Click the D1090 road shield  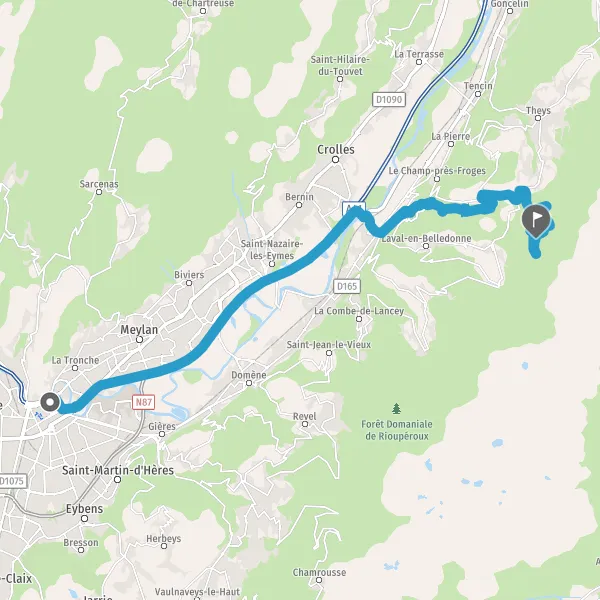click(389, 99)
